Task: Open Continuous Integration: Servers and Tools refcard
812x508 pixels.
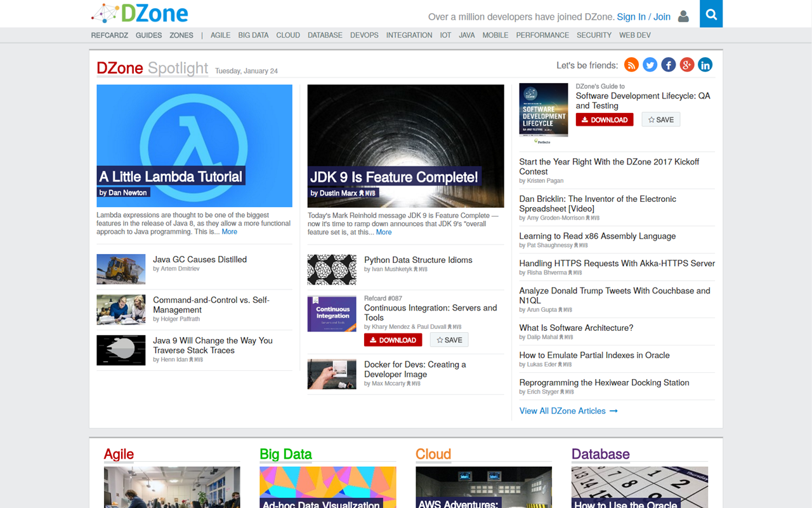Action: click(431, 312)
